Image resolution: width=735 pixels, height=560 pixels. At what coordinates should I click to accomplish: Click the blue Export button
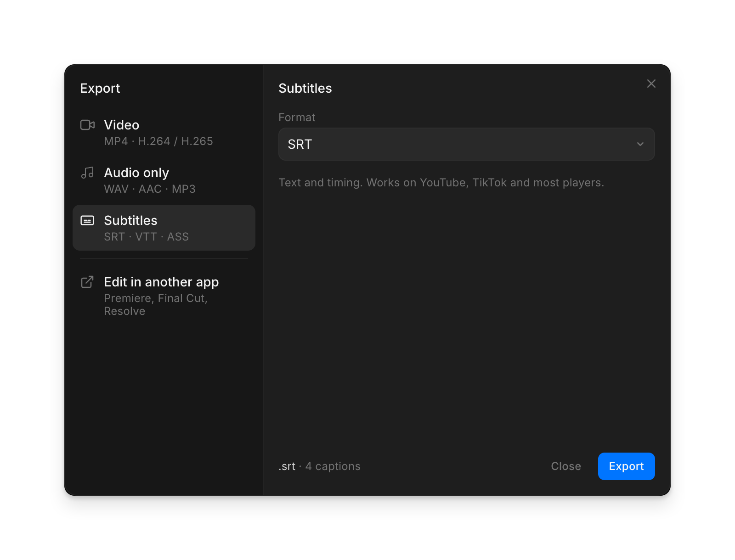click(627, 466)
